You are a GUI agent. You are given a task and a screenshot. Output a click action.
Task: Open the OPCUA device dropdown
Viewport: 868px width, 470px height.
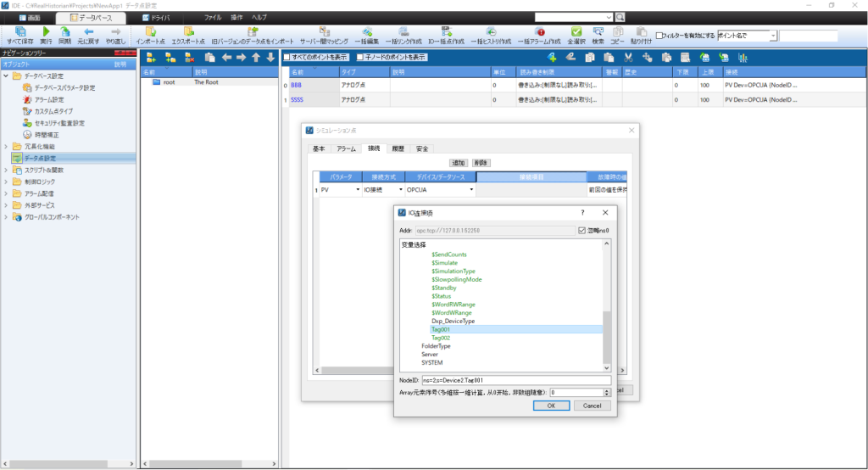[471, 190]
